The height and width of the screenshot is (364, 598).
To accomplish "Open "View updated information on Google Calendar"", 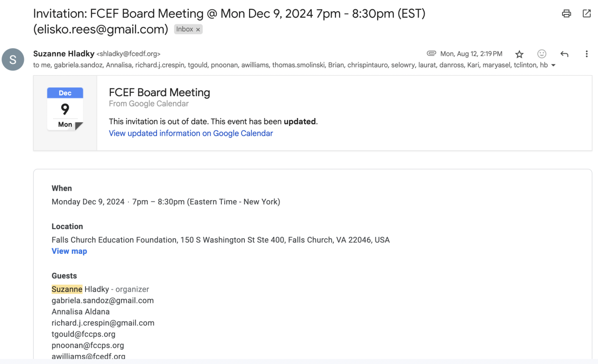I will [191, 133].
